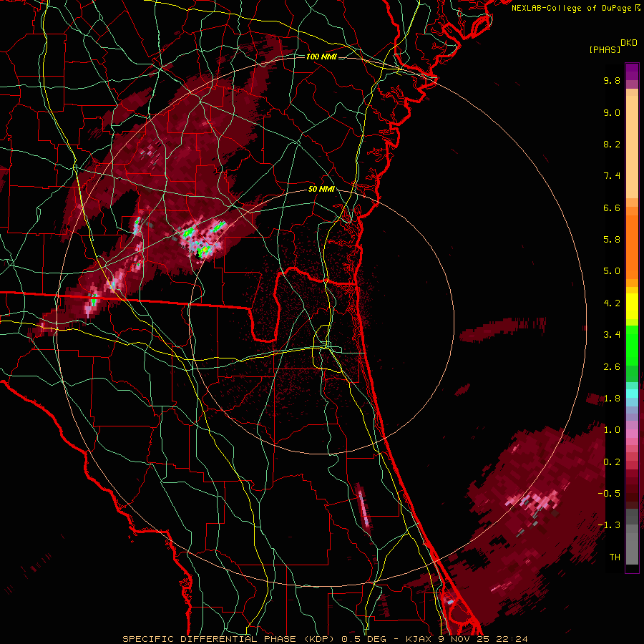The image size is (644, 644).
Task: Click the 9.8 value on the color scale
Action: (x=612, y=80)
